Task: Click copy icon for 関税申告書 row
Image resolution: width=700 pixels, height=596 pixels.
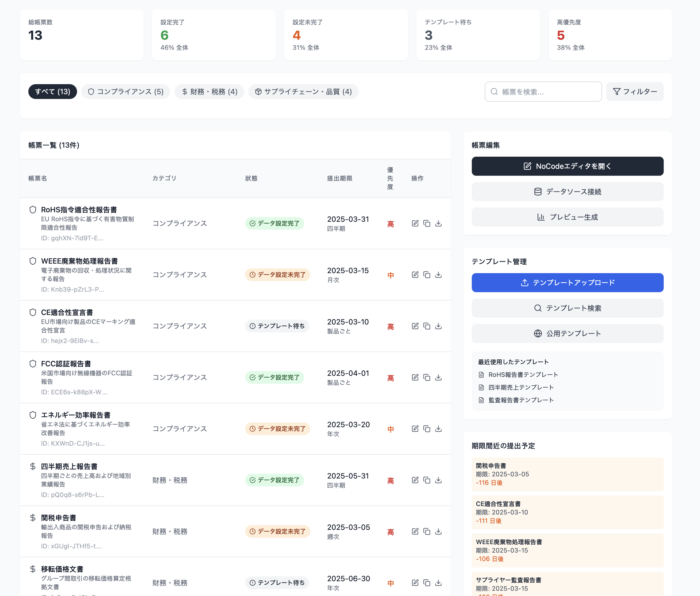Action: click(427, 531)
